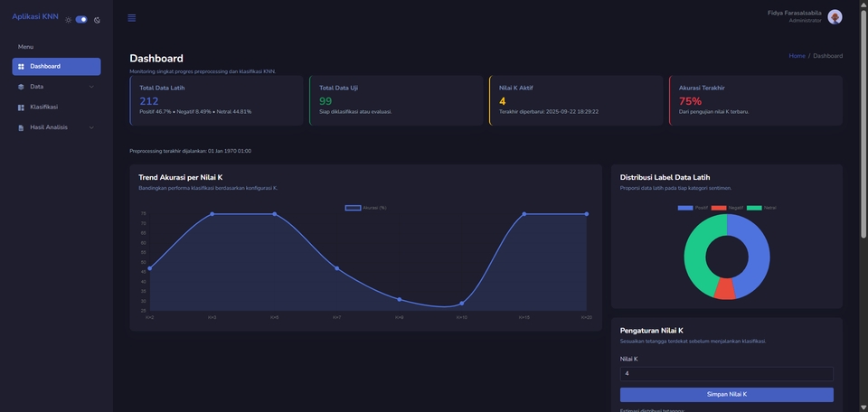Screen dimensions: 868x412
Task: Click the moon dark-mode icon
Action: pos(97,20)
